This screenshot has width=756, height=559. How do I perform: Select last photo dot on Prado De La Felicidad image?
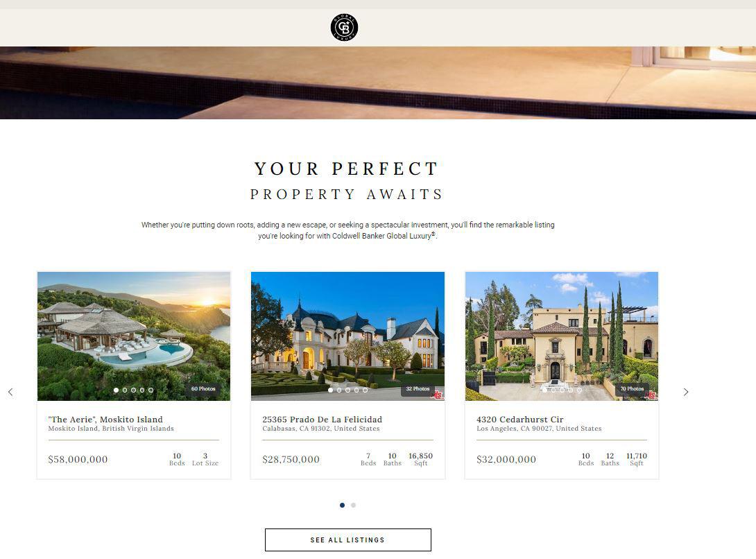(x=365, y=390)
